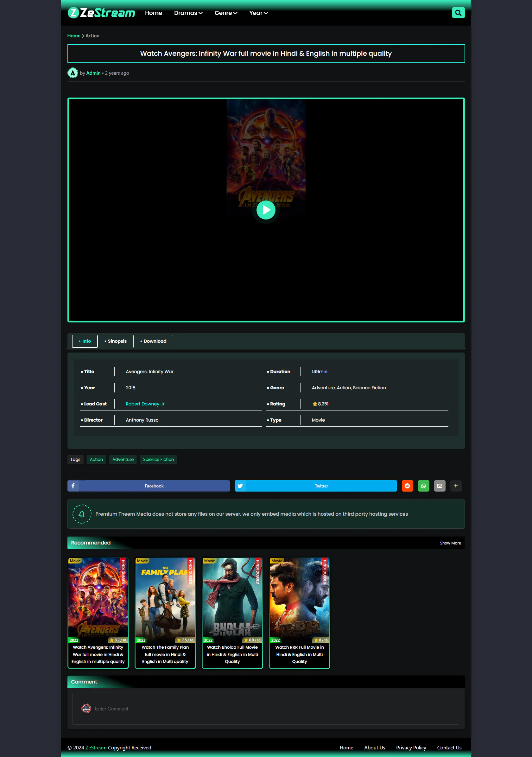Click the search icon in header

coord(458,13)
